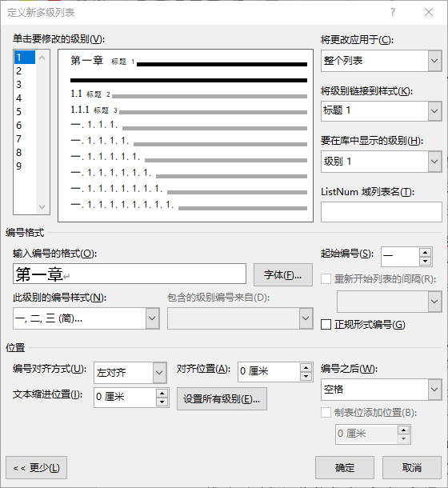
Task: Select level 2 in the level list
Action: pos(25,71)
